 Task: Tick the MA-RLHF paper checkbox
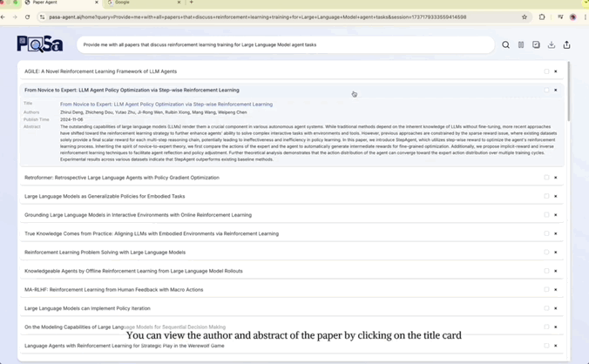pos(546,290)
